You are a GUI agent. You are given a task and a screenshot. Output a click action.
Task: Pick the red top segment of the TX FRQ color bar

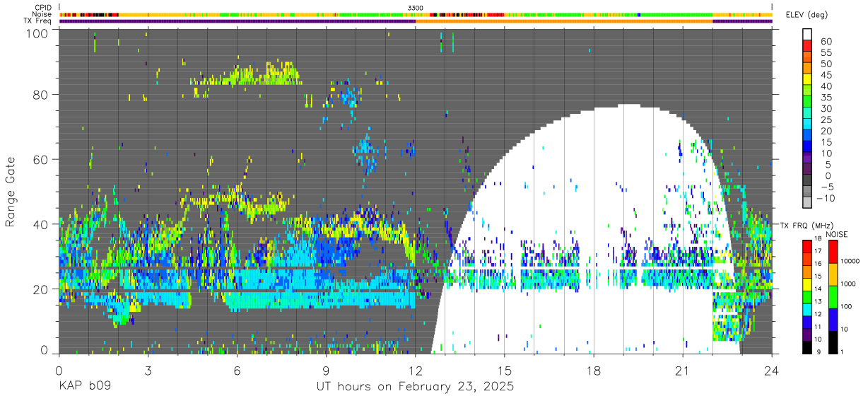pyautogui.click(x=807, y=246)
